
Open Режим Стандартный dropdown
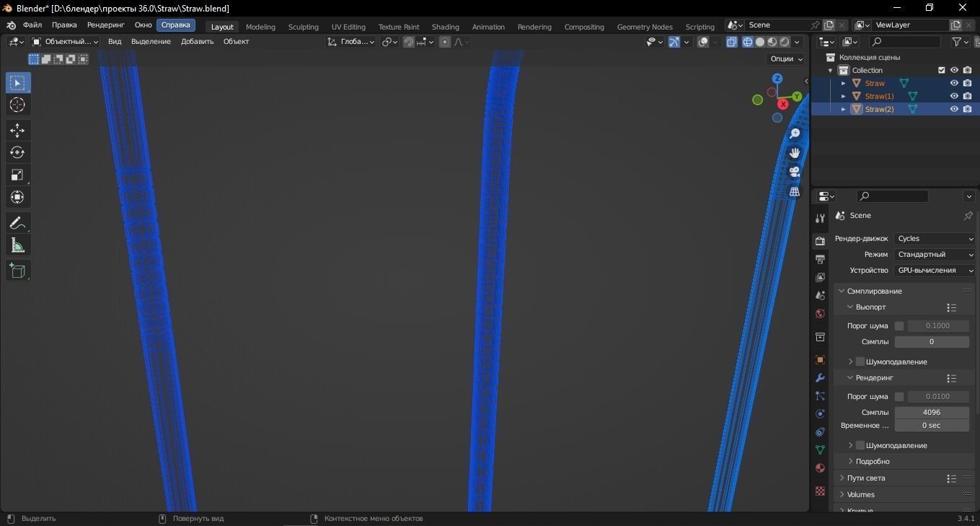click(x=935, y=255)
